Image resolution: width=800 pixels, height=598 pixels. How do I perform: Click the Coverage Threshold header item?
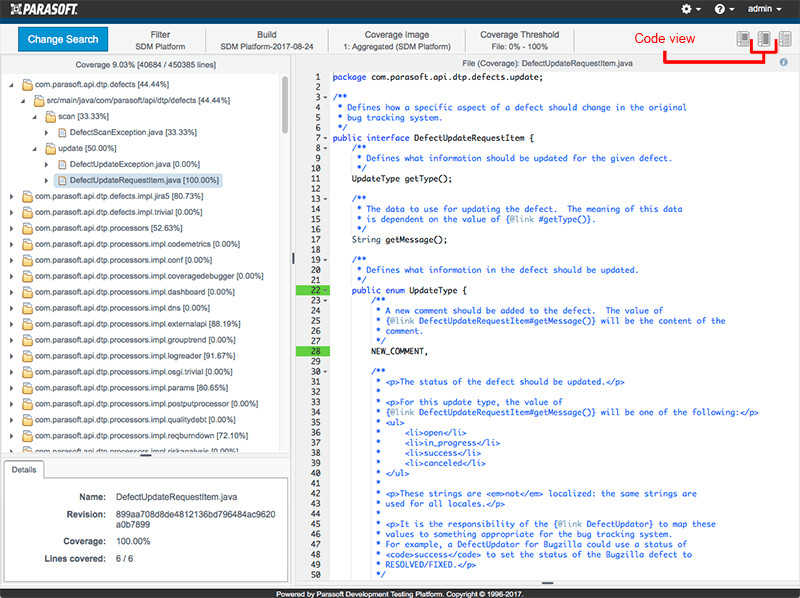point(519,40)
